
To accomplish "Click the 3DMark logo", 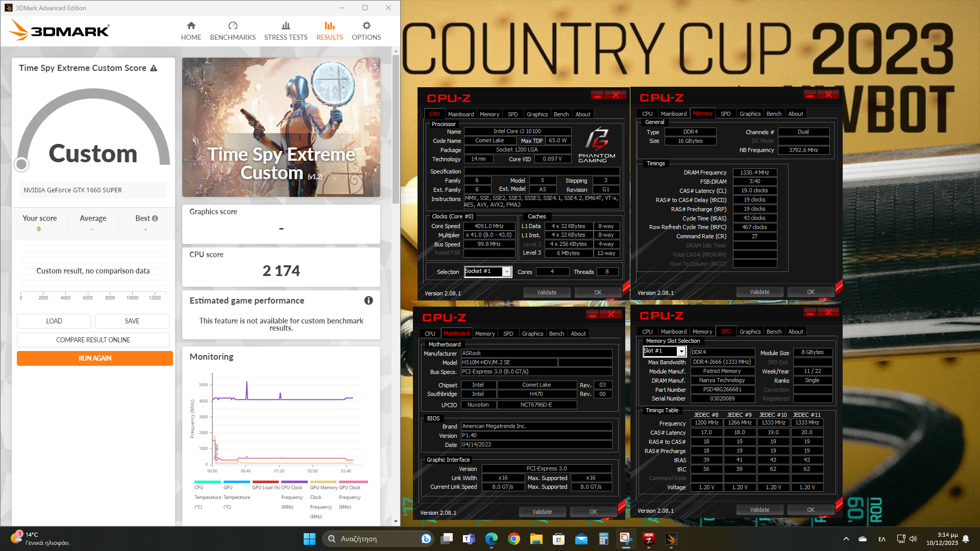I will coord(59,30).
